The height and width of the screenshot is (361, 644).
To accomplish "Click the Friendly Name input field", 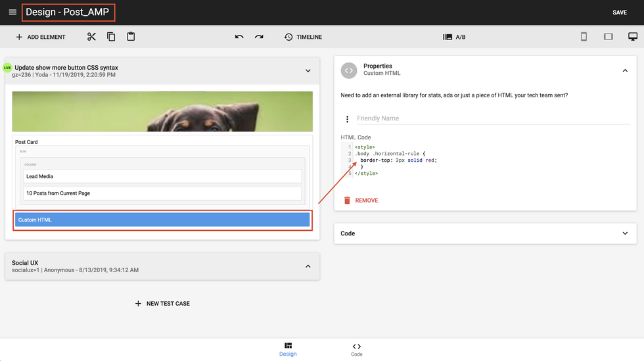I will coord(492,118).
